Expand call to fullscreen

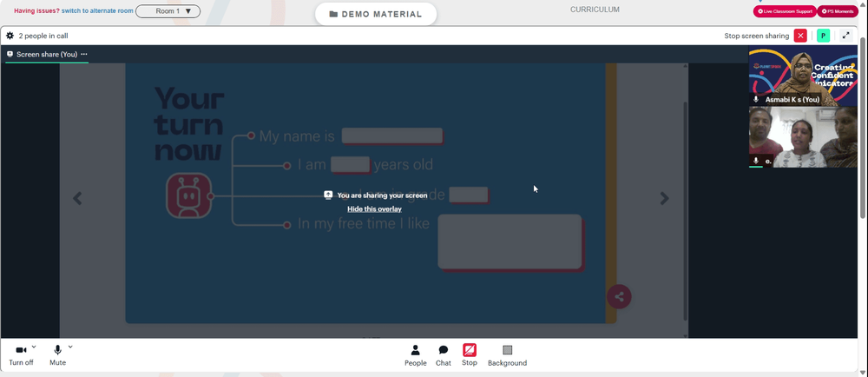pos(845,36)
